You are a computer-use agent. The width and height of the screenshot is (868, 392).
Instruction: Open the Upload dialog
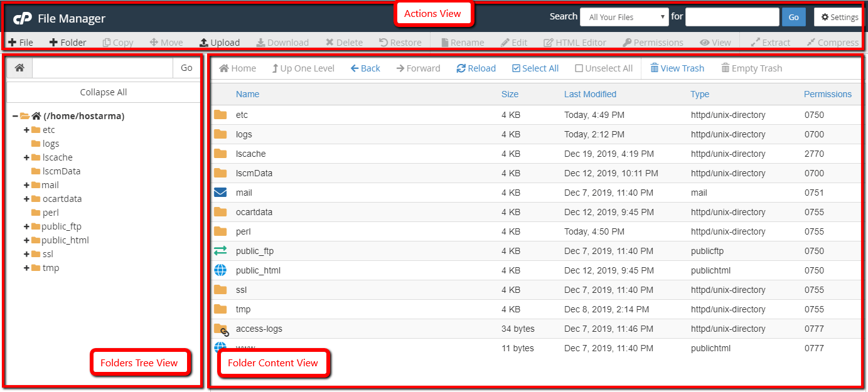coord(220,43)
